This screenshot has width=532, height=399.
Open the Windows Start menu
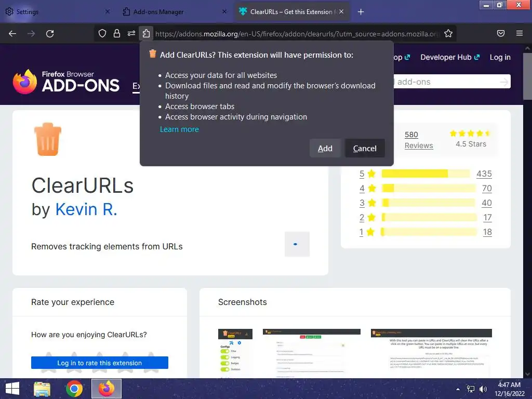12,389
